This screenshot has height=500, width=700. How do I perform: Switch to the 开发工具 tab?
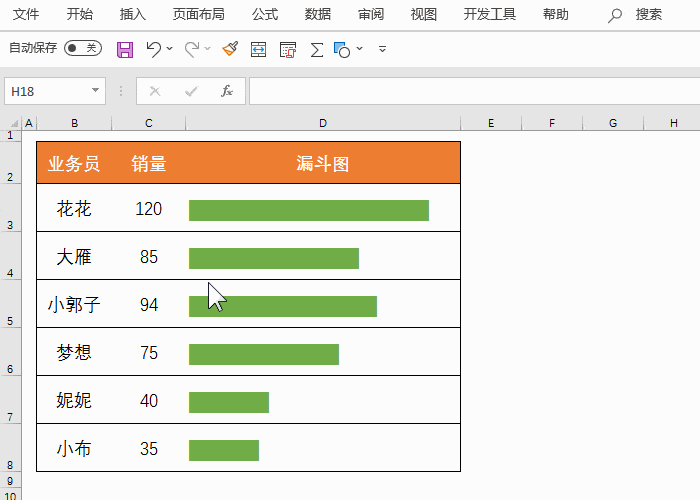(490, 14)
